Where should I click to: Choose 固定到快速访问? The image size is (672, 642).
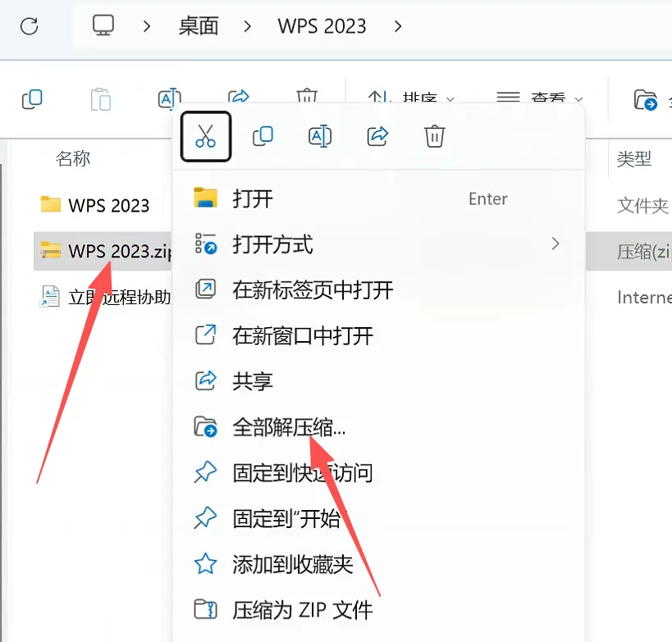pos(378,472)
